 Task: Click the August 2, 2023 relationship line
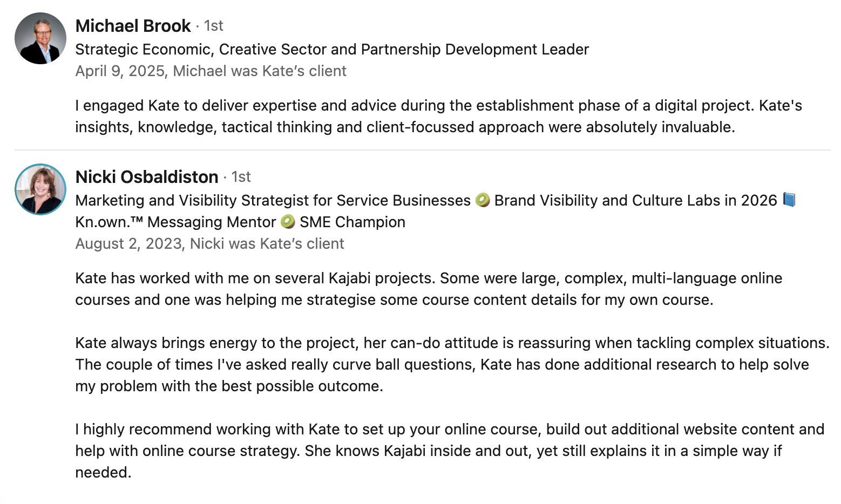209,243
